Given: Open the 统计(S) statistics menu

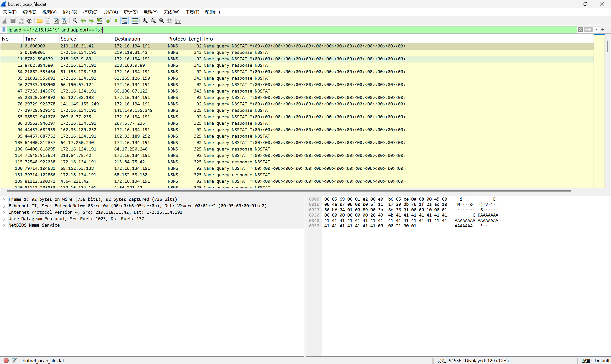Looking at the screenshot, I should click(131, 12).
